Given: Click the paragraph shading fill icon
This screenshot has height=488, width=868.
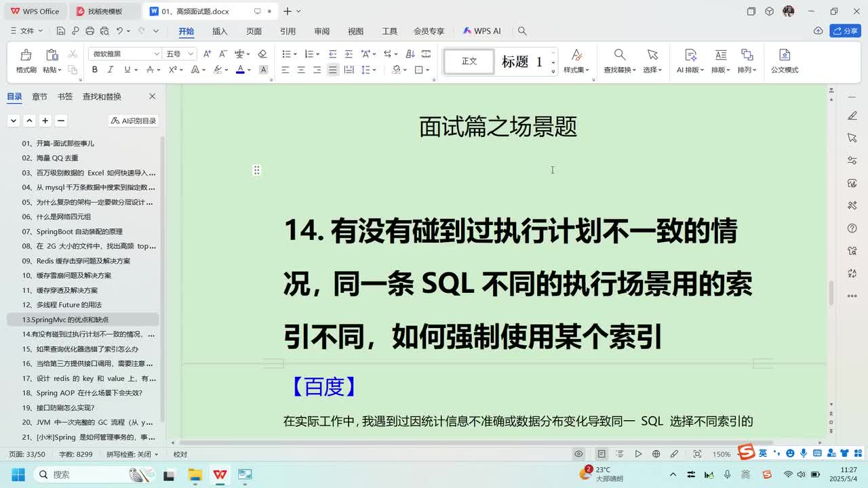Looking at the screenshot, I should tap(396, 70).
